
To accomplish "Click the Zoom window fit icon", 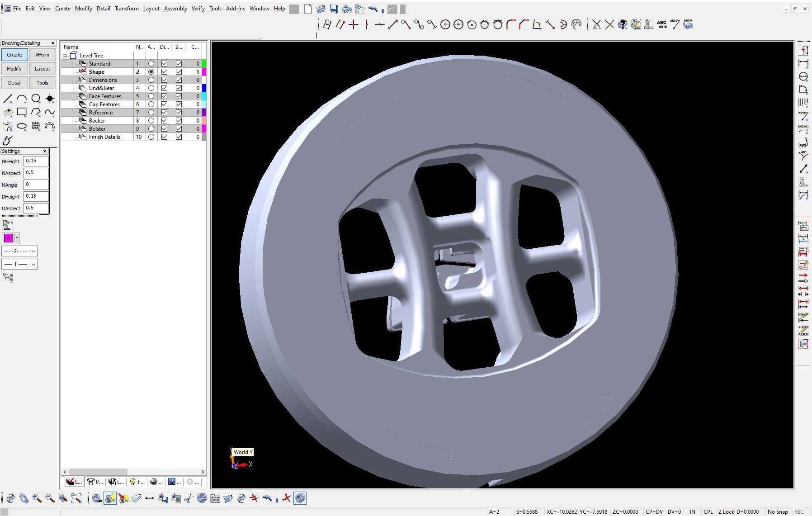I will (76, 498).
